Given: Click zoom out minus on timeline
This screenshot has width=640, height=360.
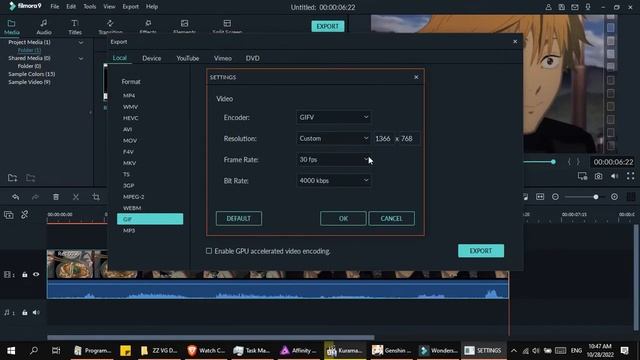Looking at the screenshot, I should [x=555, y=197].
